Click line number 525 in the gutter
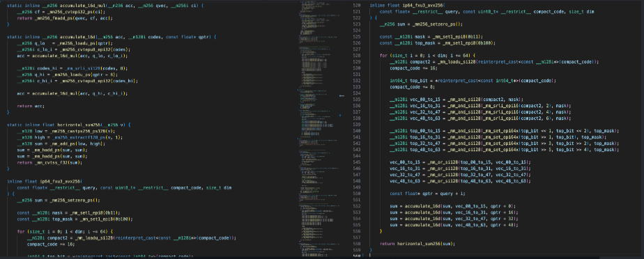644x259 pixels. 357,37
